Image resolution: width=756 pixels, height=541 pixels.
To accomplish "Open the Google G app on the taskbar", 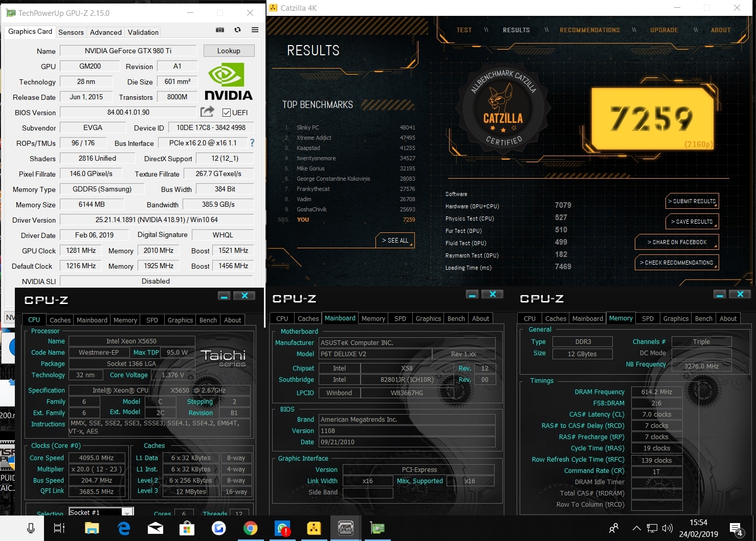I will [219, 528].
